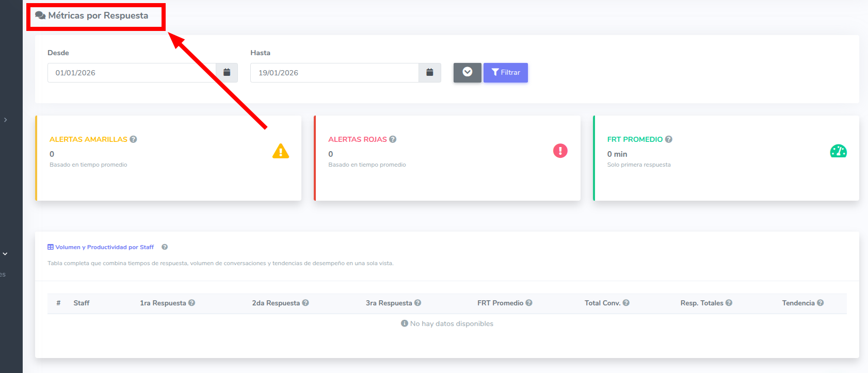Screen dimensions: 868x373
Task: Open the Hasta date picker calendar icon
Action: click(429, 73)
